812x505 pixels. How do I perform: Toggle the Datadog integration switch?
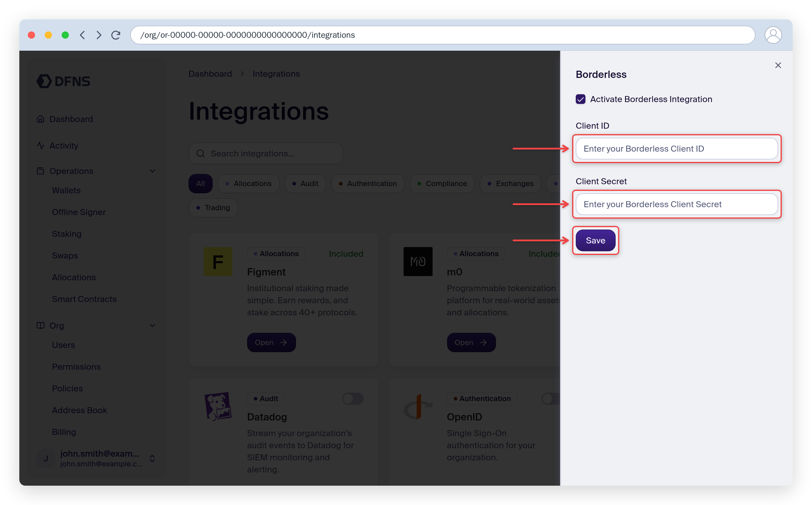click(x=353, y=398)
